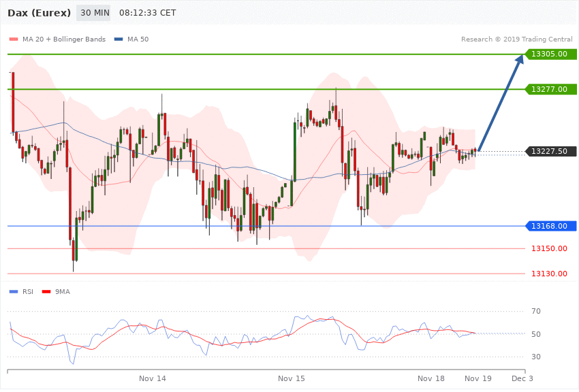Click the Research © 2019 Trading Central credit
This screenshot has width=579, height=392.
(x=516, y=39)
